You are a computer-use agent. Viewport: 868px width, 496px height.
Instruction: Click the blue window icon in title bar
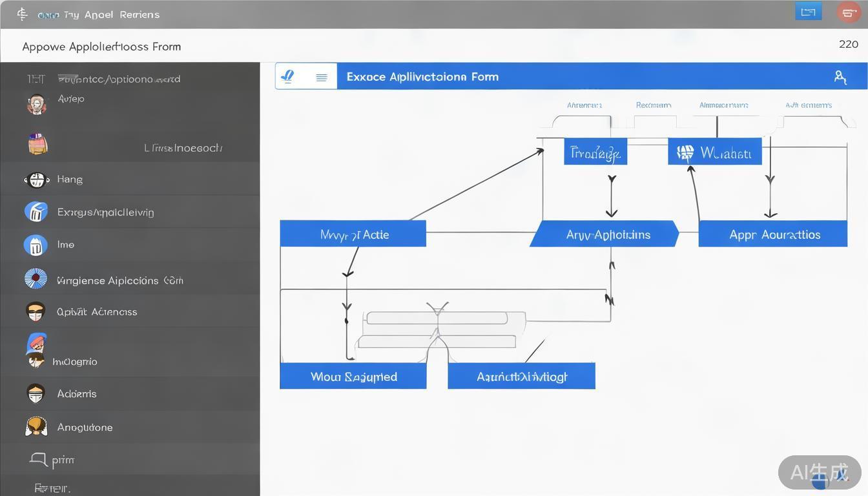point(808,12)
